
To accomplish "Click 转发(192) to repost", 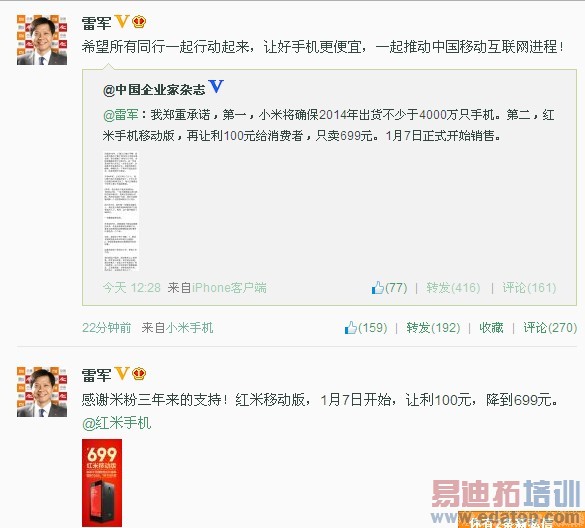I will tap(433, 328).
